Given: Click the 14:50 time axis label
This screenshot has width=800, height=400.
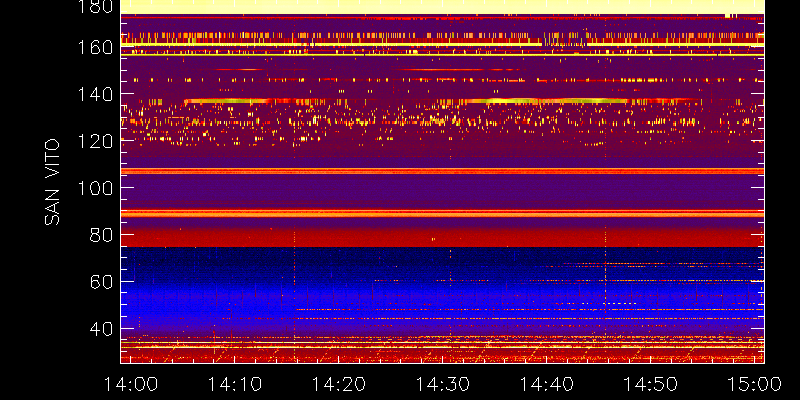Looking at the screenshot, I should pyautogui.click(x=651, y=384).
